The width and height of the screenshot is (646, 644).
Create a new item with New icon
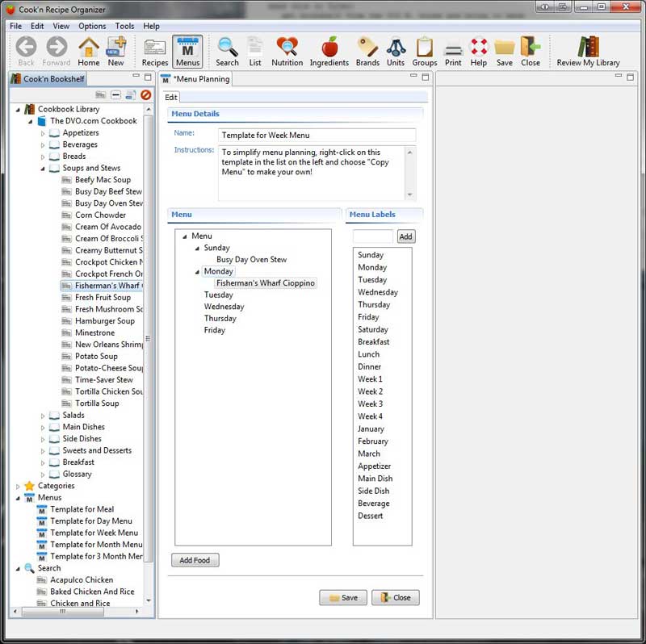tap(115, 52)
